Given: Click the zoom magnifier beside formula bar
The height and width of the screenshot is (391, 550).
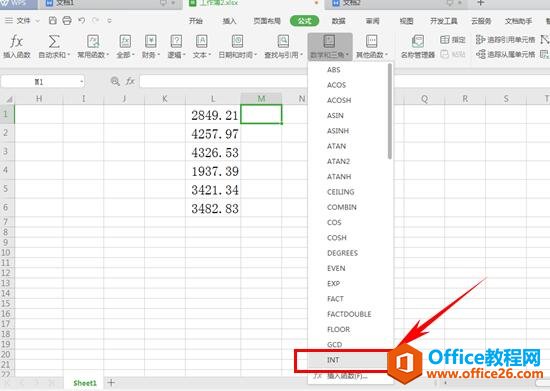Looking at the screenshot, I should coord(115,81).
